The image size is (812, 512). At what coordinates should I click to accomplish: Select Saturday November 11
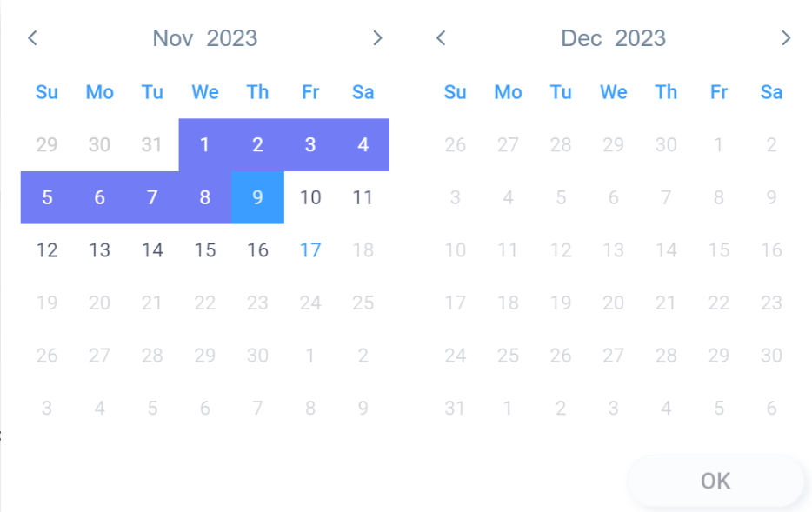click(363, 198)
